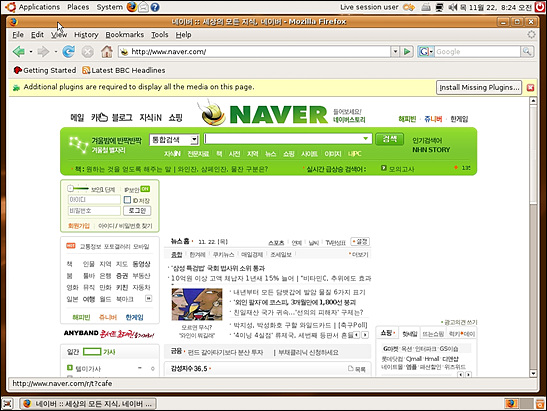The height and width of the screenshot is (411, 547).
Task: Click the greyed-out Stop loading icon
Action: click(88, 52)
